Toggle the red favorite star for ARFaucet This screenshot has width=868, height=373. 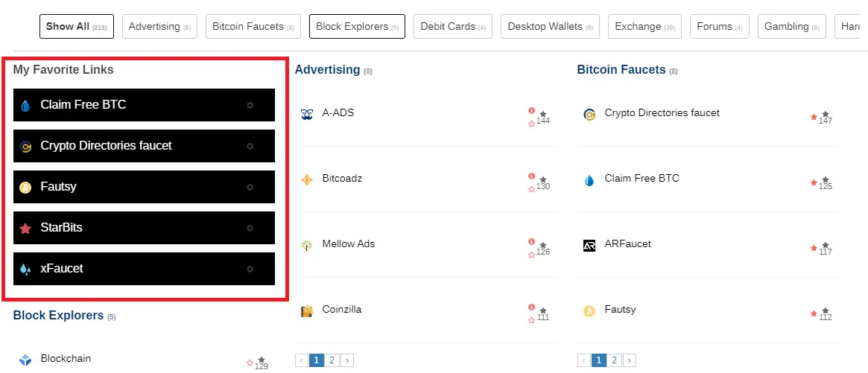click(814, 248)
